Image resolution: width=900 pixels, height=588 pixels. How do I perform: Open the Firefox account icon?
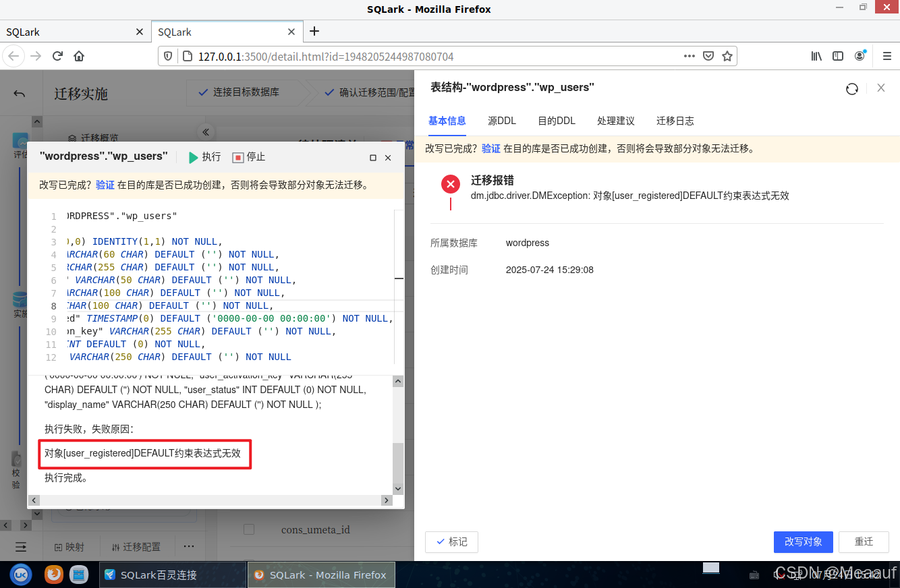860,56
